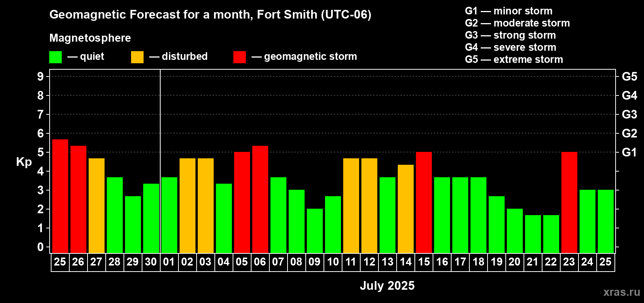
Task: Click the green bar for day 10
Action: [333, 225]
